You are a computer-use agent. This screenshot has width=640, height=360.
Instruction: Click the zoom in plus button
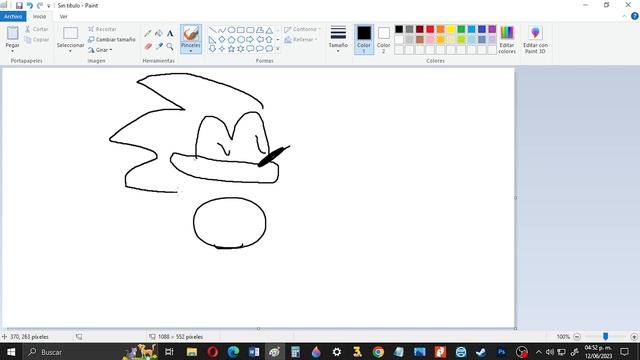[634, 337]
